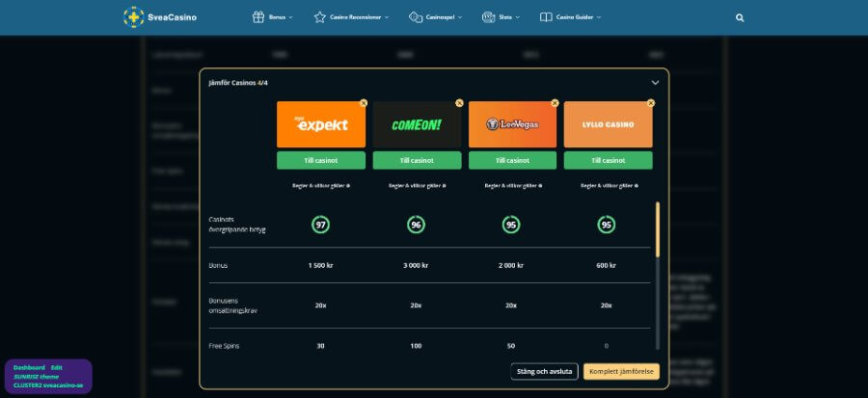Expand the Slots dropdown
The image size is (868, 398).
[518, 17]
